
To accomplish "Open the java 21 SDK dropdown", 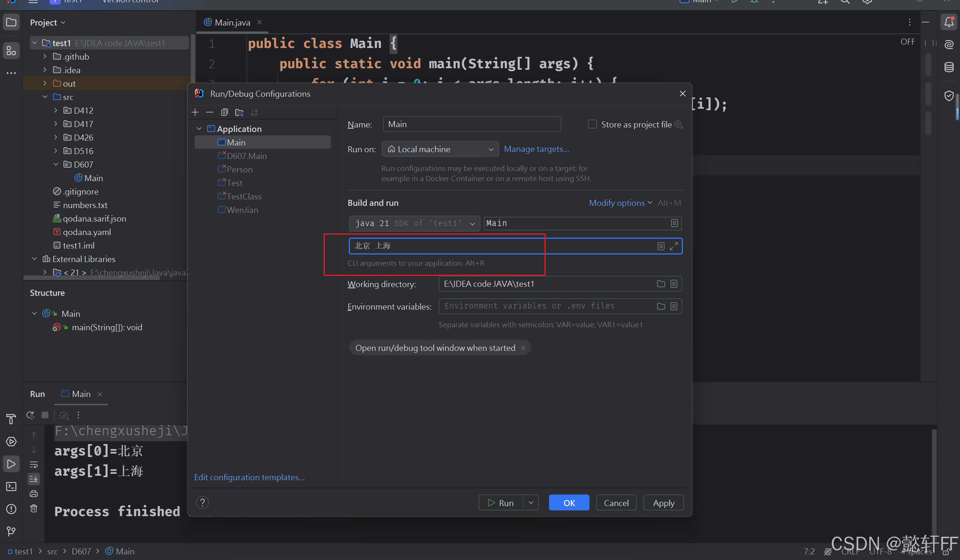I will tap(414, 223).
